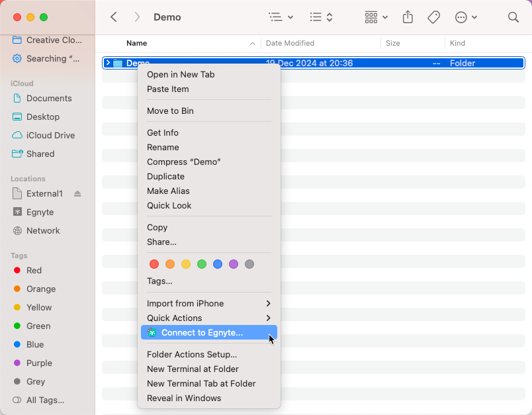
Task: Select the Searching saved search in sidebar
Action: pyautogui.click(x=47, y=58)
